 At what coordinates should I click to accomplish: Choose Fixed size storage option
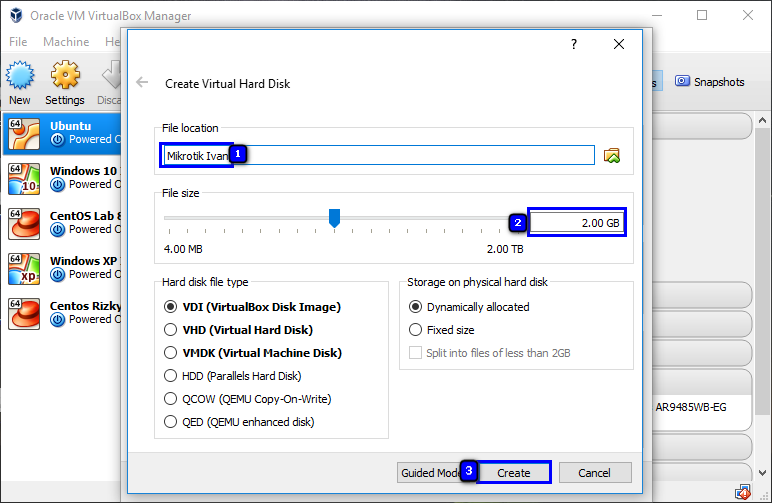point(416,330)
